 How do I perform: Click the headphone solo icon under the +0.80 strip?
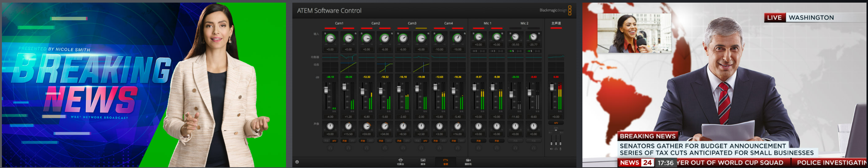(x=439, y=148)
